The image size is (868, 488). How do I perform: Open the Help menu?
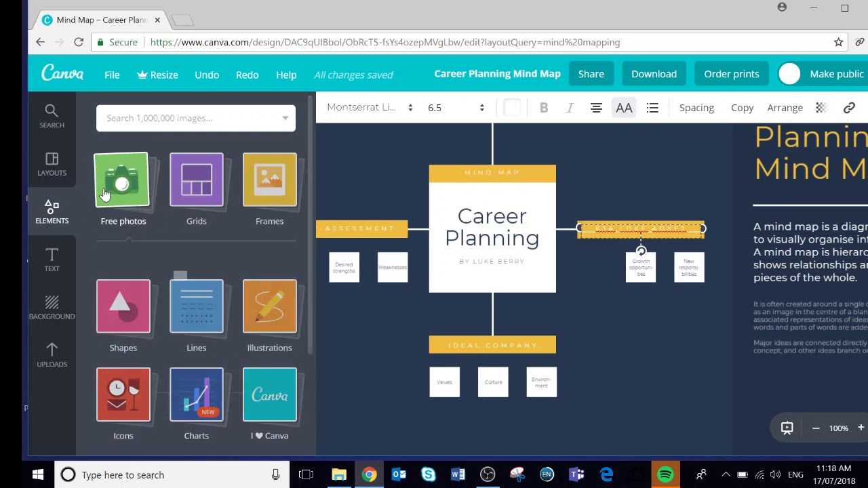(x=286, y=75)
